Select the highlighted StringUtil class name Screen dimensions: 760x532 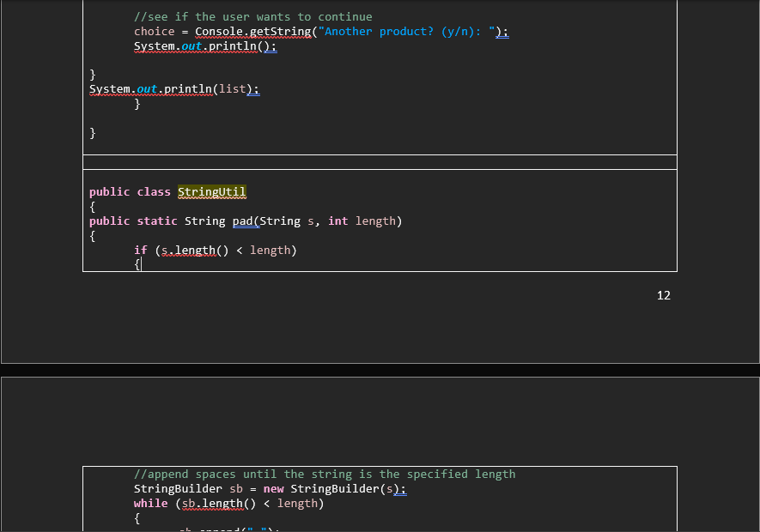(211, 191)
